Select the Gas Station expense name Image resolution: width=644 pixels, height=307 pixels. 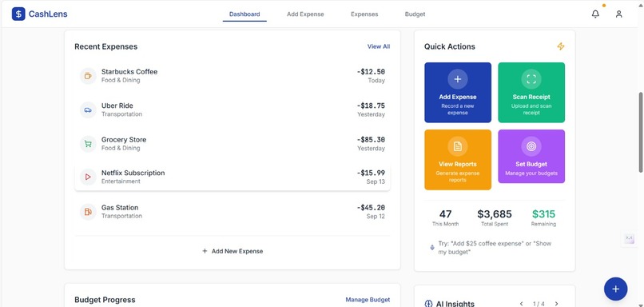(120, 208)
